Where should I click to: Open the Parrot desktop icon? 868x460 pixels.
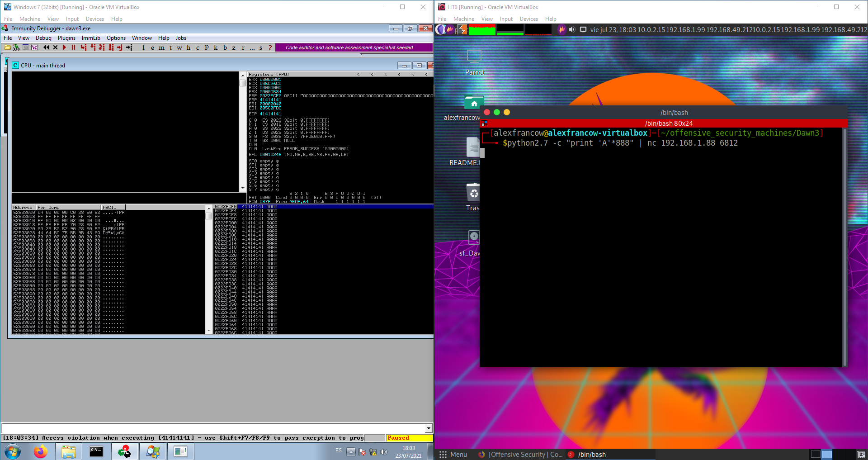coord(474,62)
